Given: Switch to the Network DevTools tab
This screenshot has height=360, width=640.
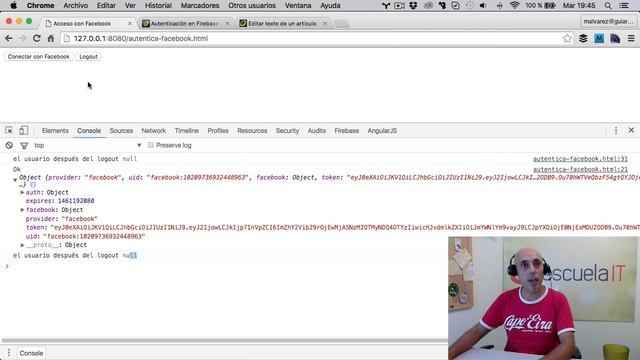Looking at the screenshot, I should coord(153,131).
